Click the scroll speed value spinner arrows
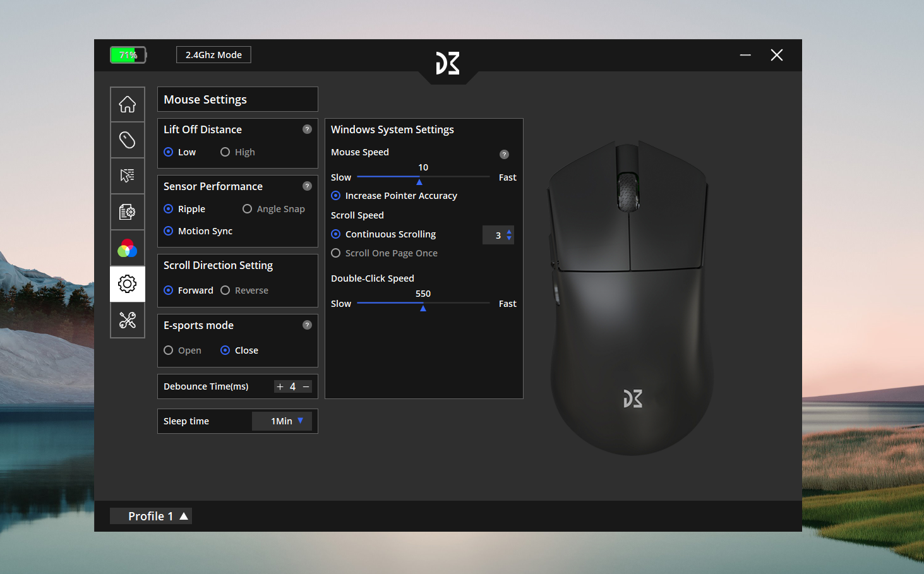 click(509, 235)
